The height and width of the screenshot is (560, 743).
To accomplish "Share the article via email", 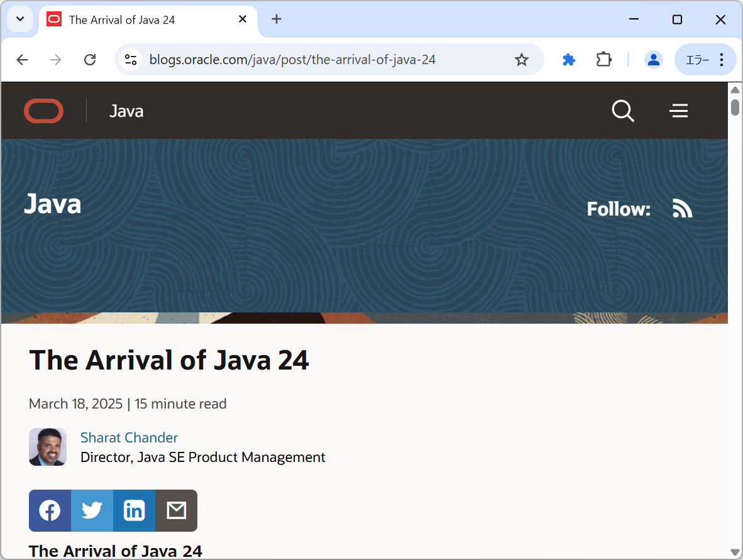I will tap(176, 510).
